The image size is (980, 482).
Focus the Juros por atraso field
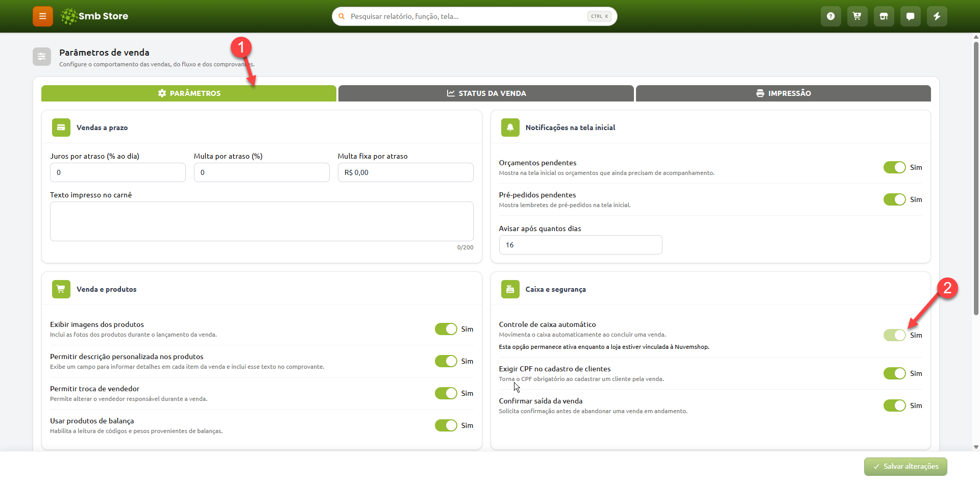118,172
